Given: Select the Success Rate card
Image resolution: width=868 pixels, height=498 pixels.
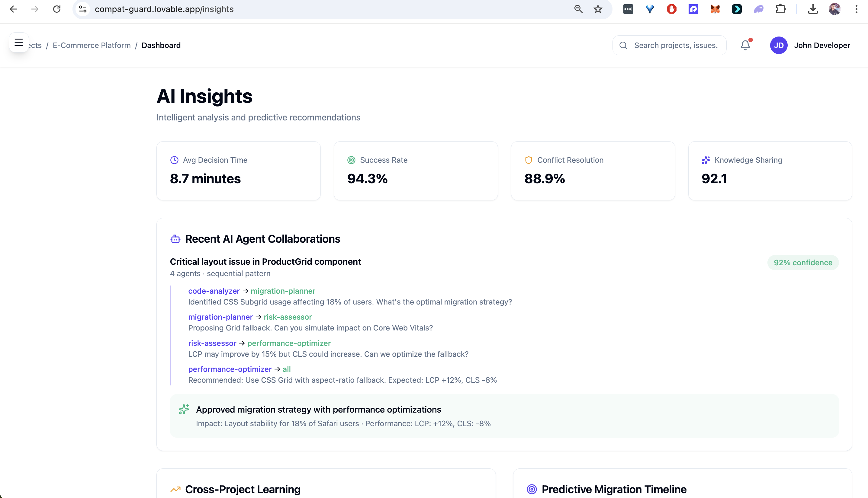Looking at the screenshot, I should 416,171.
